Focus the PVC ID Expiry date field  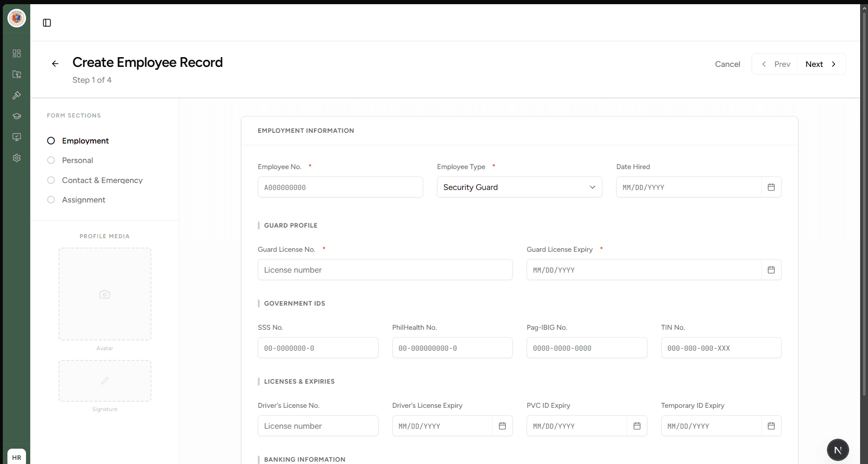(x=577, y=426)
